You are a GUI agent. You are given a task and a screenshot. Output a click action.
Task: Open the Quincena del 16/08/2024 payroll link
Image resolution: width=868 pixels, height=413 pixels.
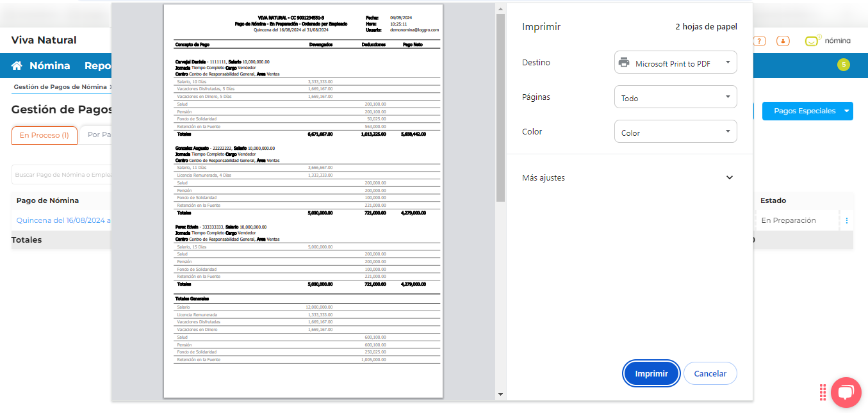(x=63, y=220)
